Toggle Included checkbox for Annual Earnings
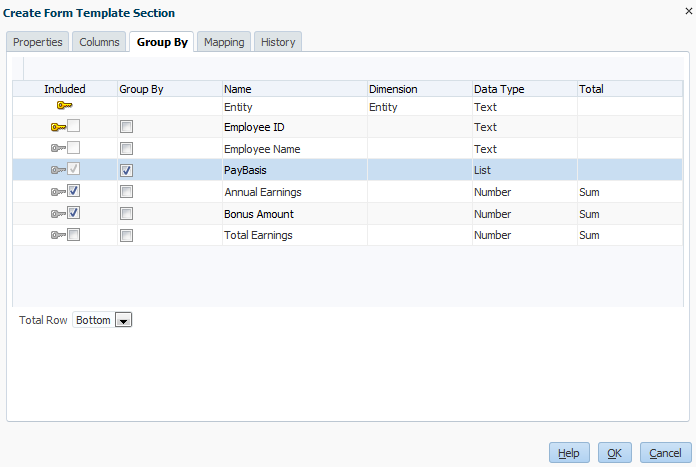 pos(74,191)
